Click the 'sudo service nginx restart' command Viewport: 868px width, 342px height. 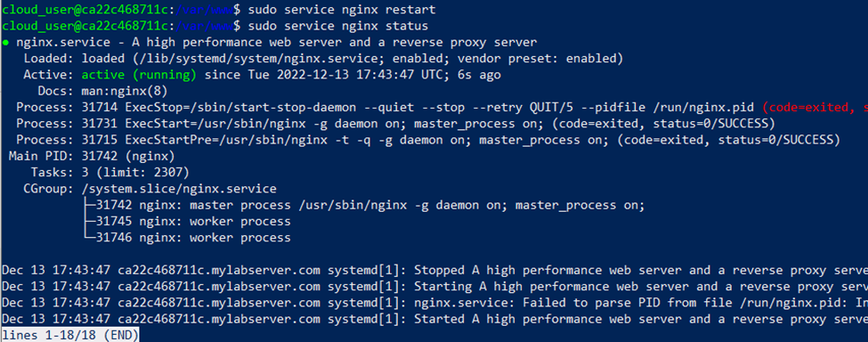pyautogui.click(x=342, y=10)
